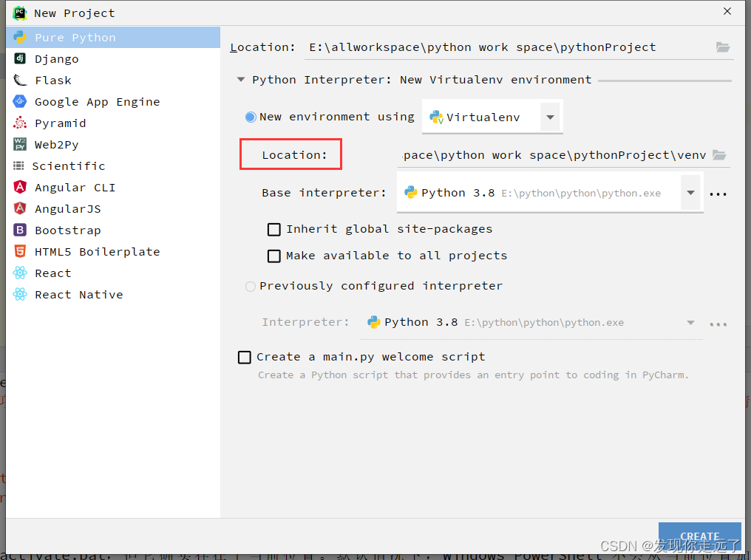
Task: Enable Make available to all projects
Action: coord(274,256)
